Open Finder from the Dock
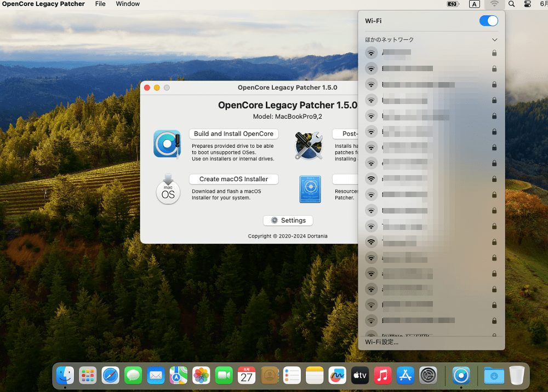 point(65,375)
